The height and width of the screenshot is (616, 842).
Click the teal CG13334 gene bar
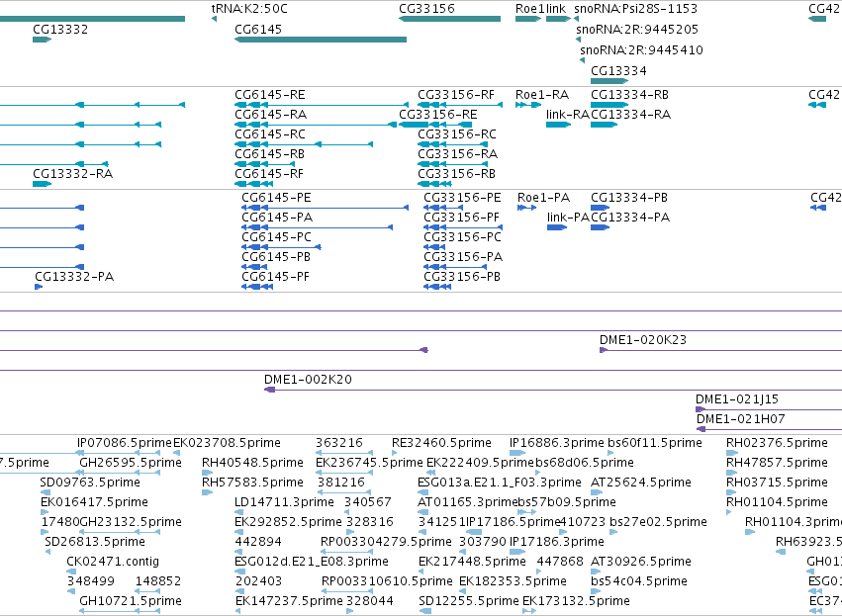pos(608,81)
